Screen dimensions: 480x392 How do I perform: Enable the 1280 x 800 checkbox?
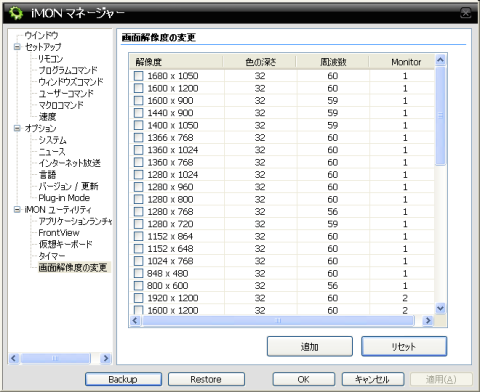[138, 199]
